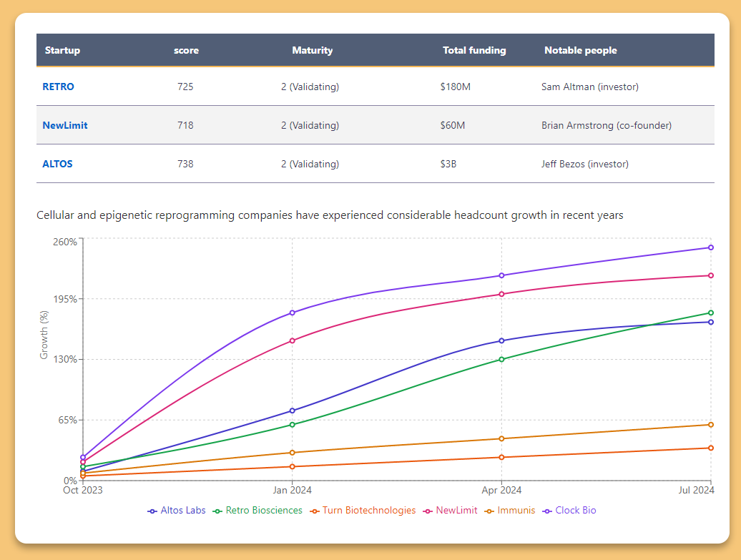Select the score value 718
Viewport: 741px width, 560px height.
click(185, 125)
